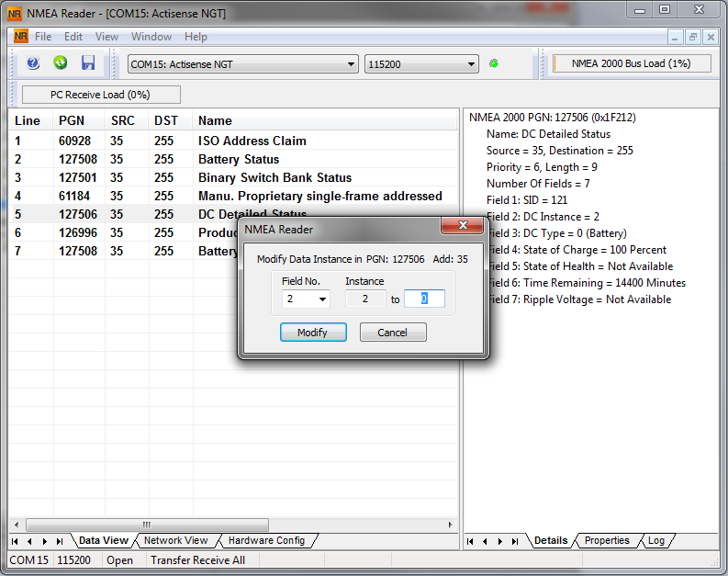
Task: Click the green connection status indicator
Action: (494, 64)
